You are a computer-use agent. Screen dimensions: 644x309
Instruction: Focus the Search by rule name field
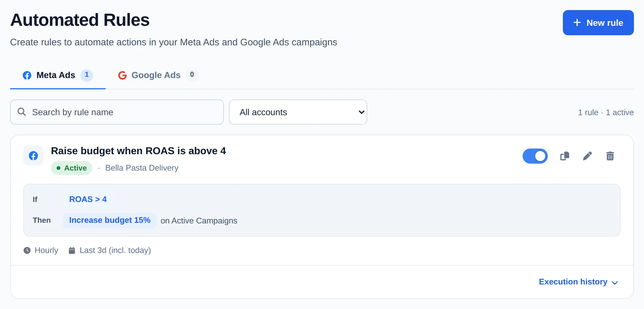click(117, 112)
